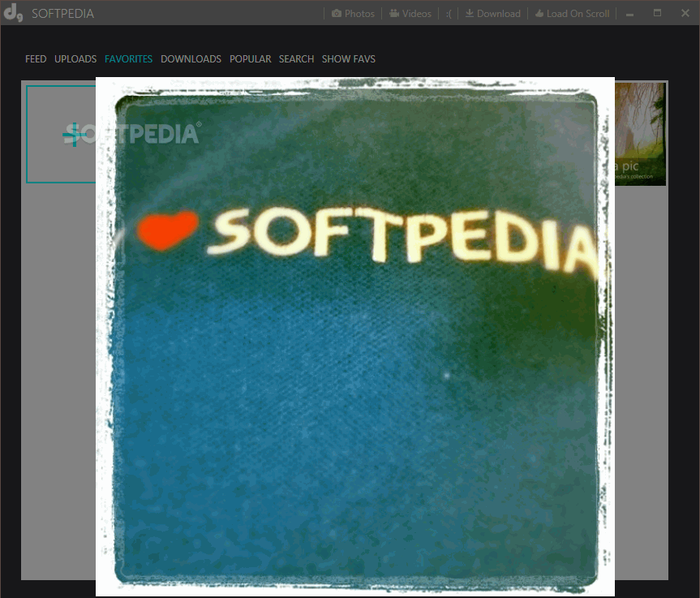
Task: Click the SOFTPEDIA title in the header
Action: (x=63, y=14)
